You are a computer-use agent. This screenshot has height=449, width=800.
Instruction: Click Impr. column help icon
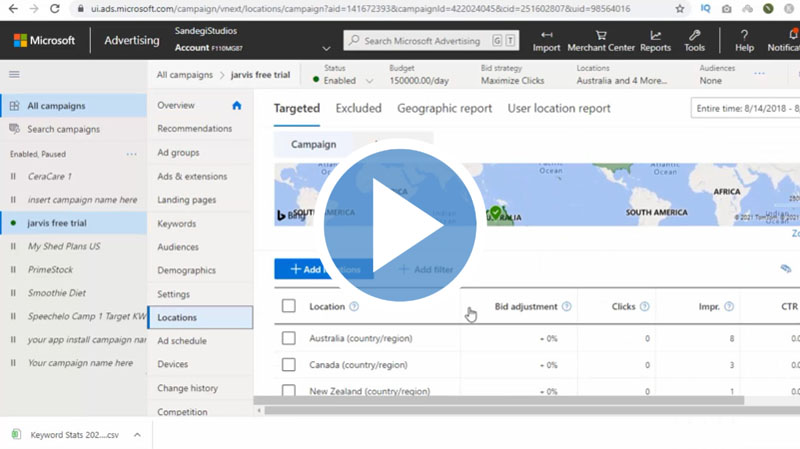point(729,306)
